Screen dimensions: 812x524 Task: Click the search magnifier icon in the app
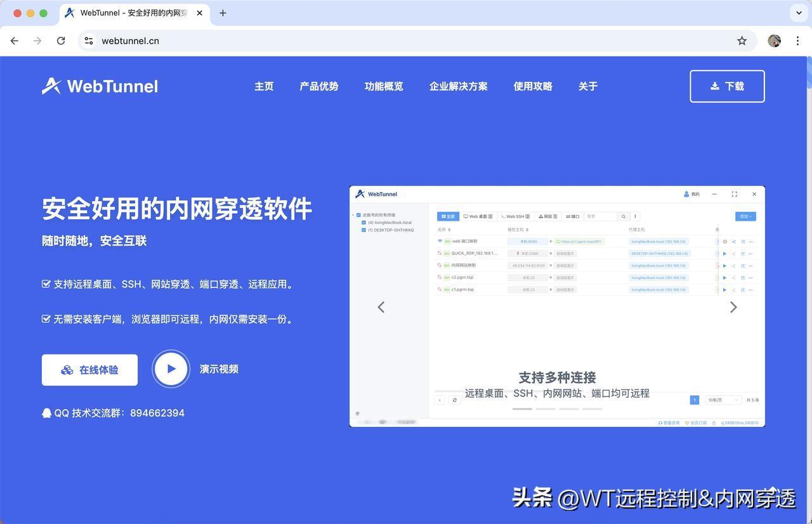(624, 216)
